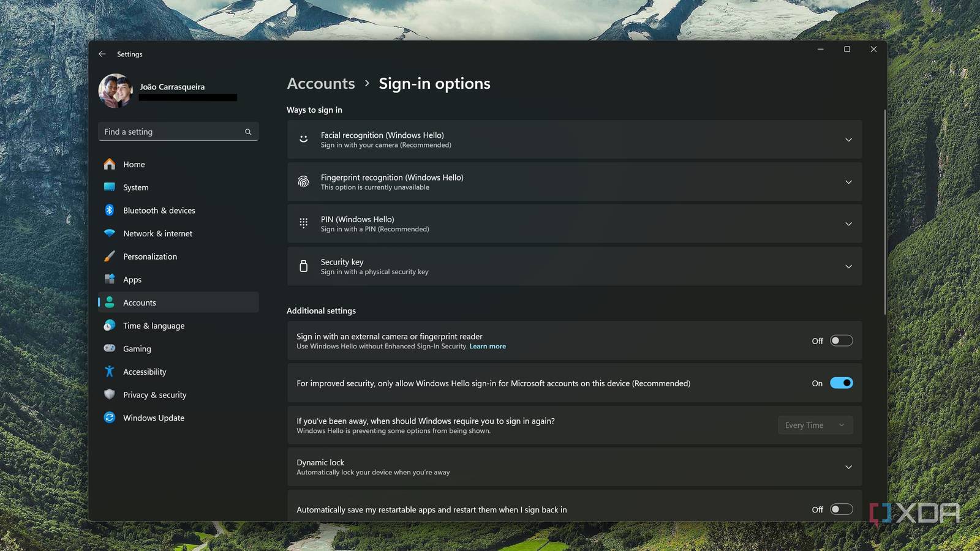980x551 pixels.
Task: Click the Windows Update sync icon
Action: tap(110, 418)
